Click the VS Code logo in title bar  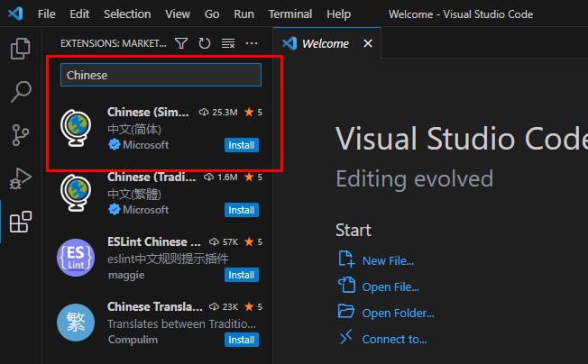(x=15, y=14)
